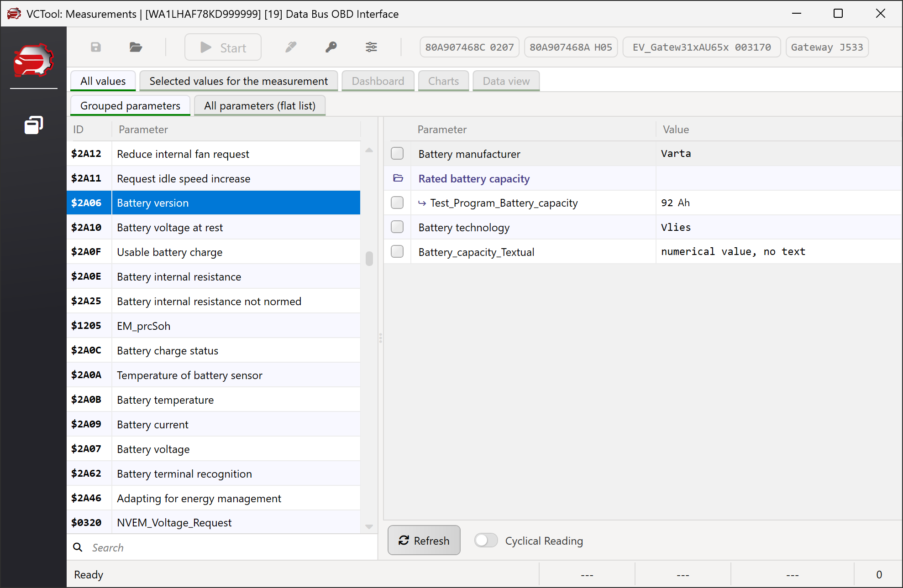Viewport: 903px width, 588px height.
Task: Open the sliders settings icon
Action: pos(371,47)
